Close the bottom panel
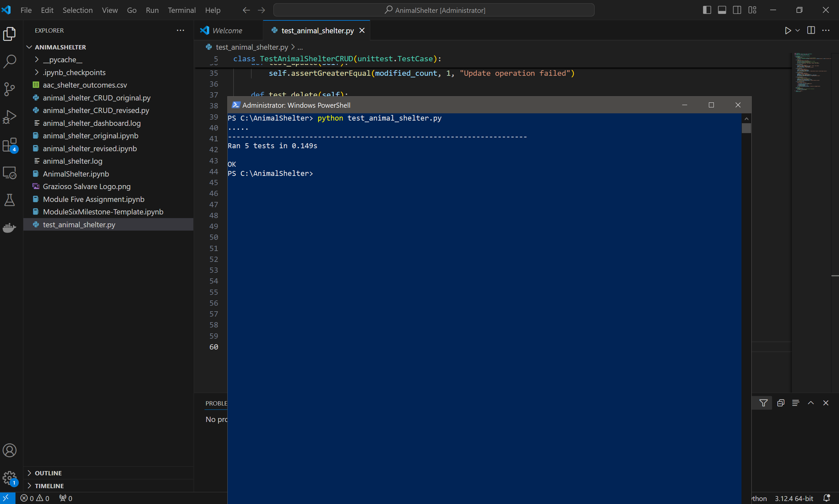Image resolution: width=839 pixels, height=504 pixels. (x=826, y=403)
